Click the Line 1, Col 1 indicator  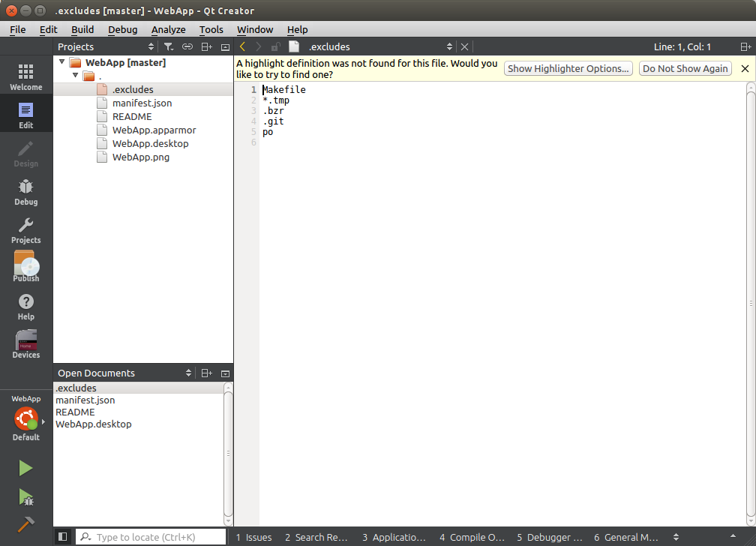click(x=682, y=46)
